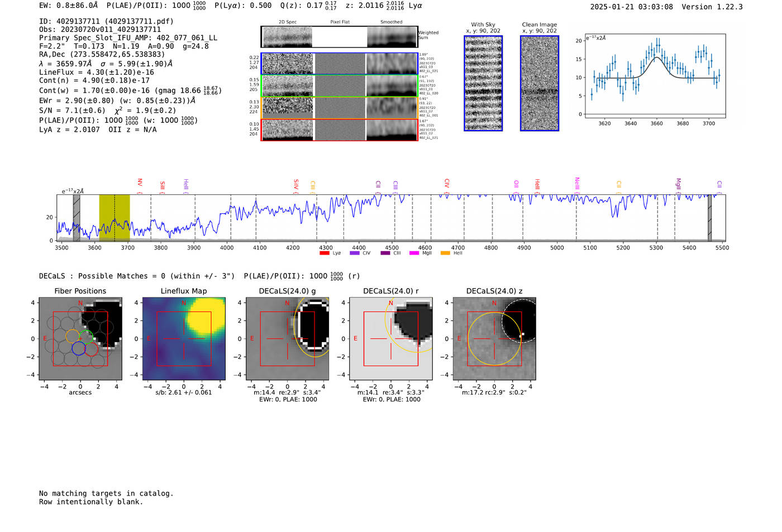Image resolution: width=782 pixels, height=532 pixels.
Task: Click the Gaussian emission line fit plot
Action: tap(655, 76)
